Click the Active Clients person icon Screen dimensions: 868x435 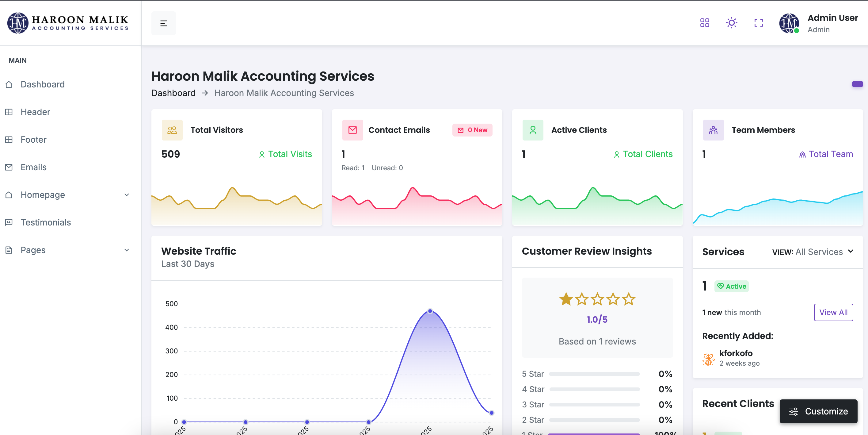pyautogui.click(x=532, y=130)
